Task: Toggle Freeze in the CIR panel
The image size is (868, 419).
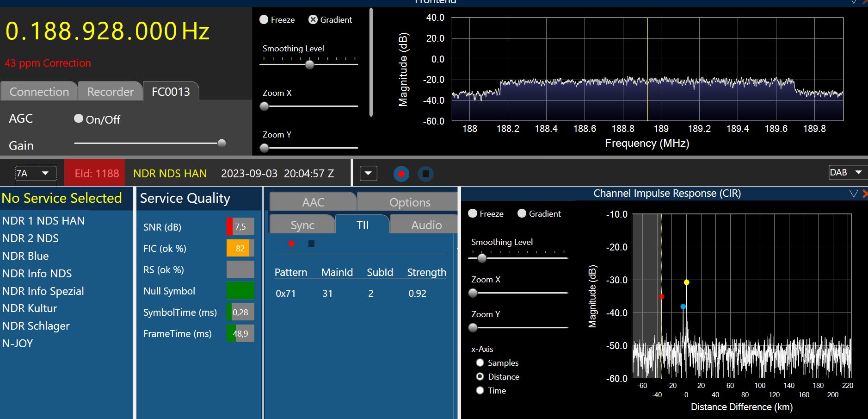Action: [x=473, y=213]
